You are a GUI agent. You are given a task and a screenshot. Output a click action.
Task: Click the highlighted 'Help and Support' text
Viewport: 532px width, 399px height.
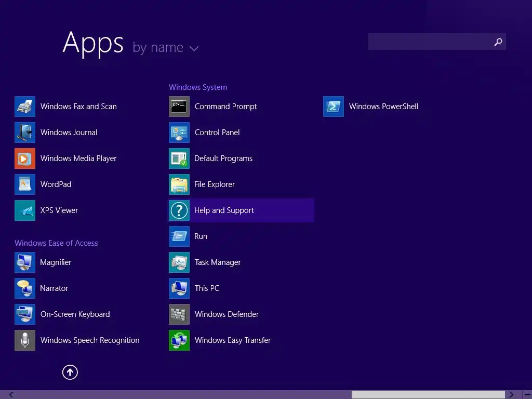tap(224, 210)
